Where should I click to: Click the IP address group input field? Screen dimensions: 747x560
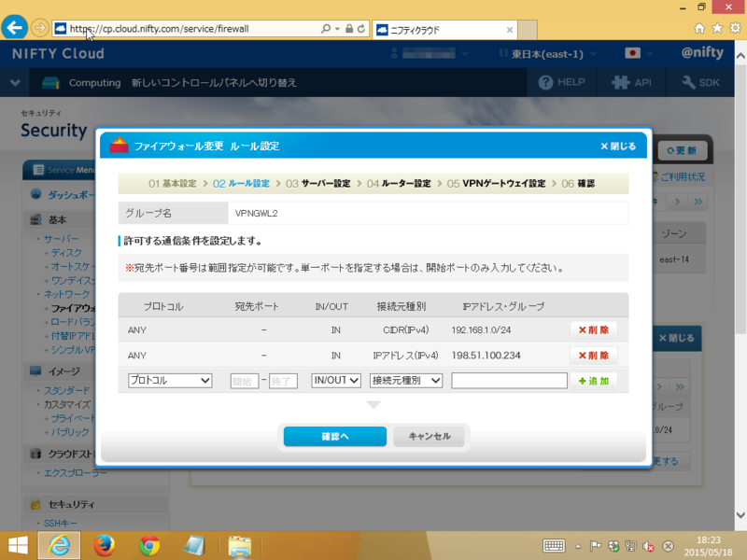(509, 381)
